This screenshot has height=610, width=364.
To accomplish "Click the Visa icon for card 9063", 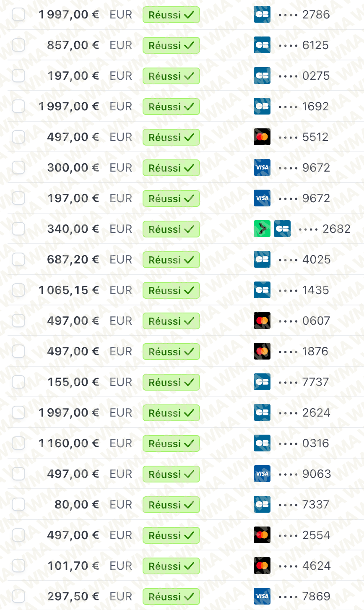I will (x=262, y=474).
